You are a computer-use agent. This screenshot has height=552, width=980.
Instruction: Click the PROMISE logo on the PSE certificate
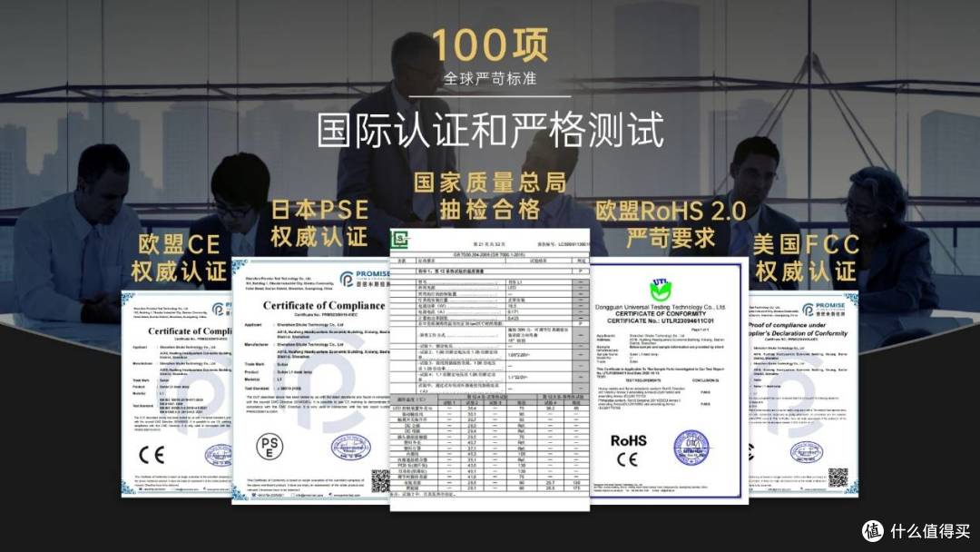[x=365, y=278]
